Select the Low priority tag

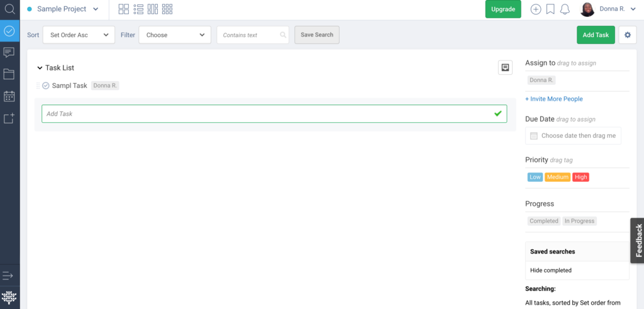point(535,177)
